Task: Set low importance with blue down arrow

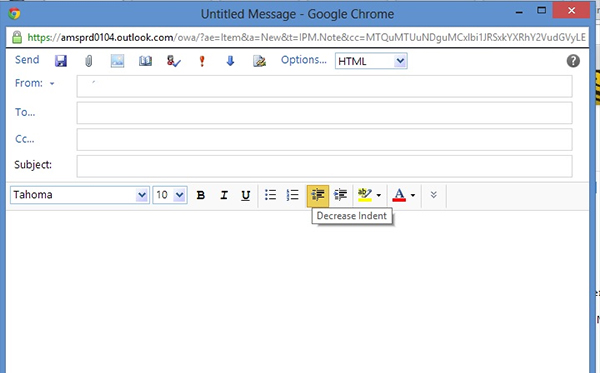Action: point(230,61)
